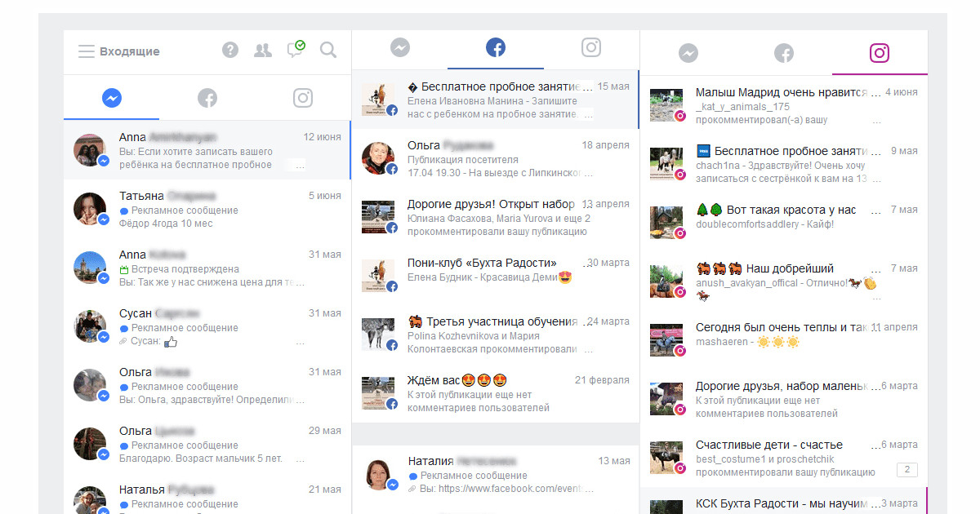Image resolution: width=980 pixels, height=514 pixels.
Task: Click Сусан's profile avatar
Action: (90, 327)
